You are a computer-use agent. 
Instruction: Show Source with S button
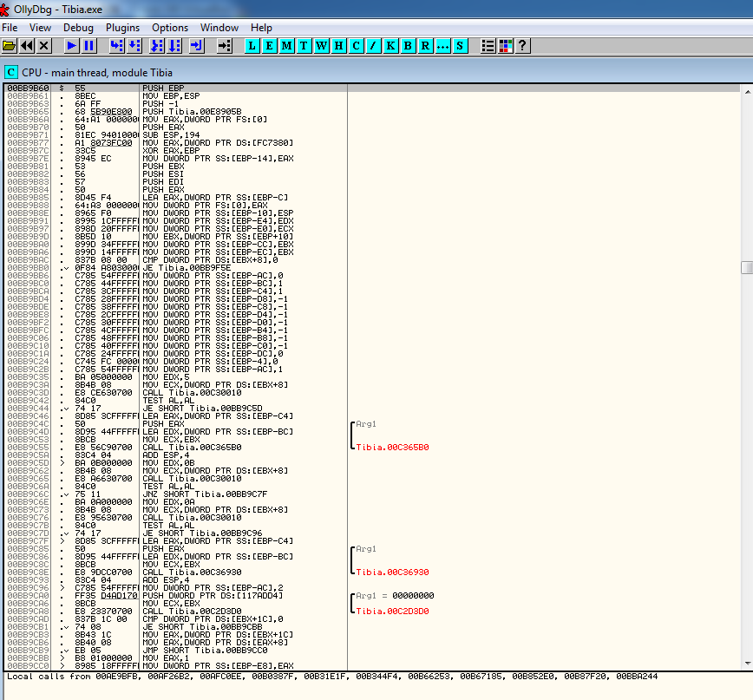(460, 46)
